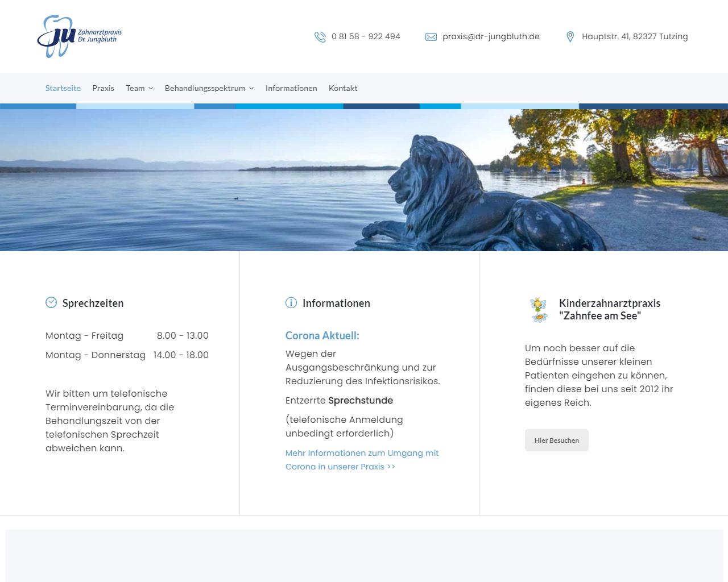Go to the Startseite page

pyautogui.click(x=63, y=88)
